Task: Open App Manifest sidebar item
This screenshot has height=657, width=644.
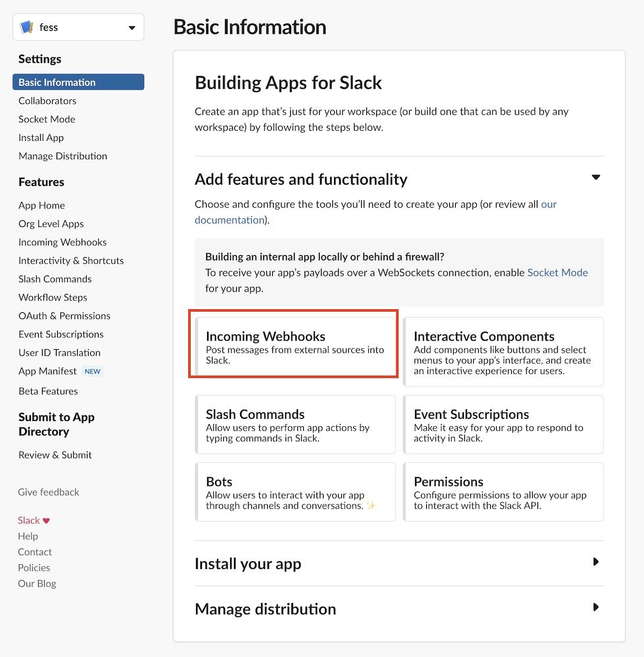Action: coord(47,371)
